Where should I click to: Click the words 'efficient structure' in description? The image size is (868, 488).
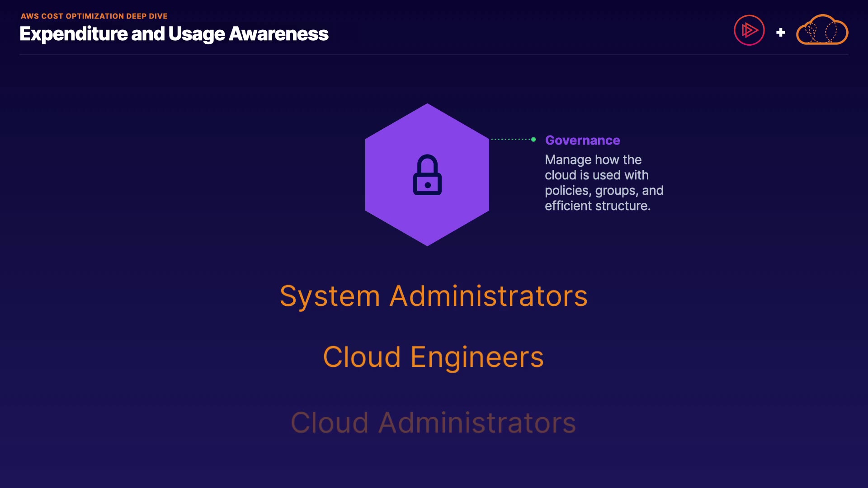[597, 206]
